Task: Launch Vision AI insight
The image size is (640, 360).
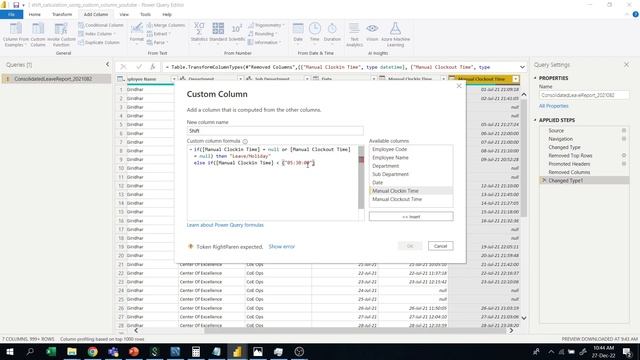Action: (372, 33)
